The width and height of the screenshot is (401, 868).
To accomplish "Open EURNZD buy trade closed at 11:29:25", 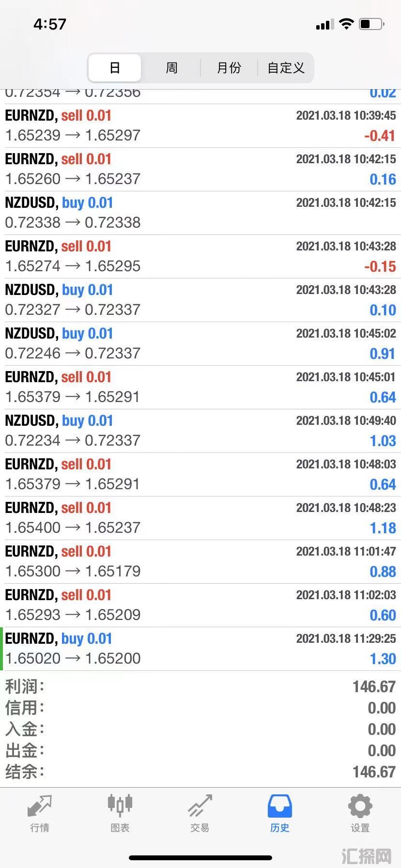I will [200, 649].
